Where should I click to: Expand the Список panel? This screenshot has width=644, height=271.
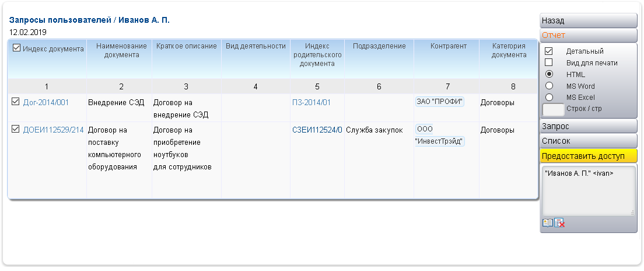(x=588, y=141)
